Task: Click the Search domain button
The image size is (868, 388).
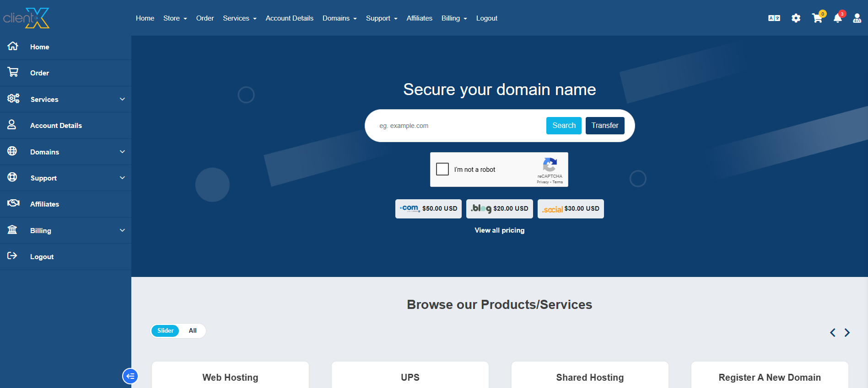Action: (564, 126)
